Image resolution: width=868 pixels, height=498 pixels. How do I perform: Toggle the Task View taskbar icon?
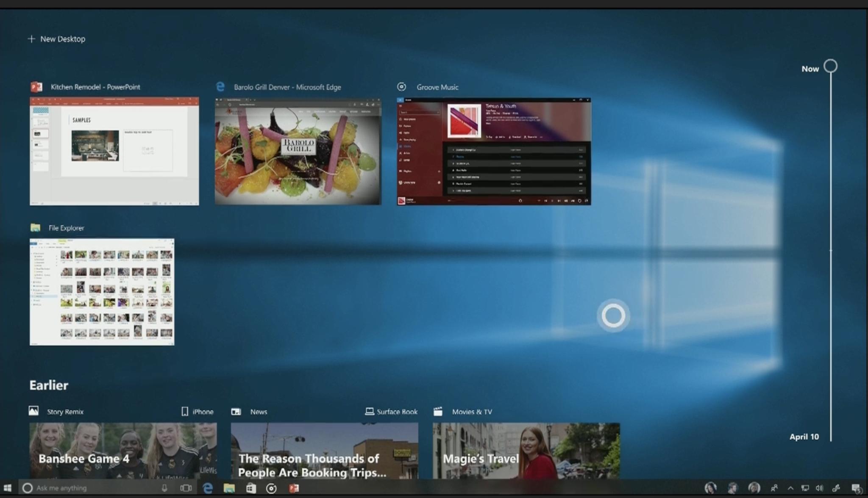[186, 488]
